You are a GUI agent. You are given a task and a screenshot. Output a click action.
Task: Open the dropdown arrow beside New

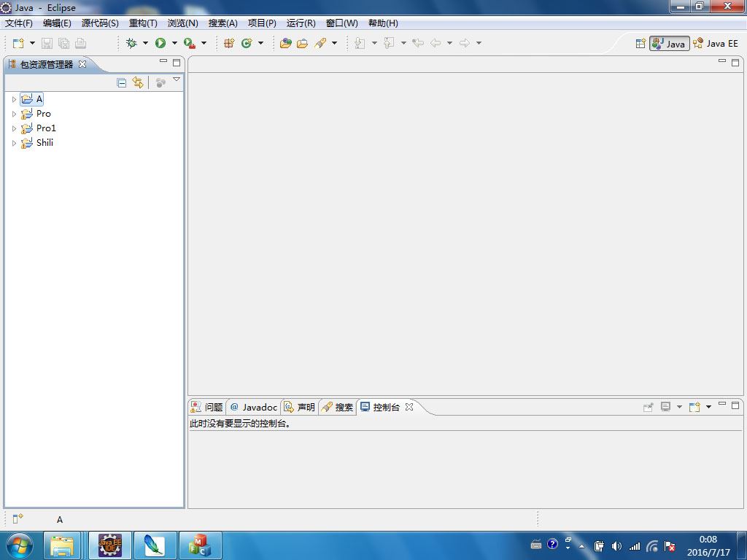[x=32, y=43]
